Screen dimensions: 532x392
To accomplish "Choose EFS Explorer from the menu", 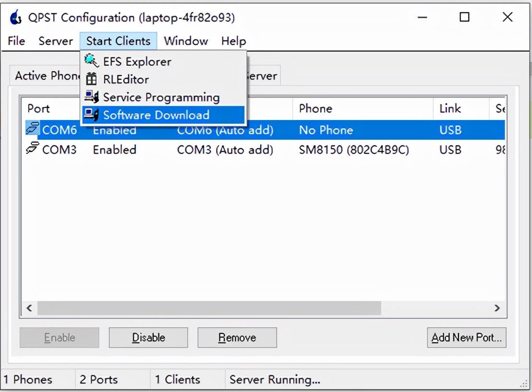I will [x=163, y=61].
